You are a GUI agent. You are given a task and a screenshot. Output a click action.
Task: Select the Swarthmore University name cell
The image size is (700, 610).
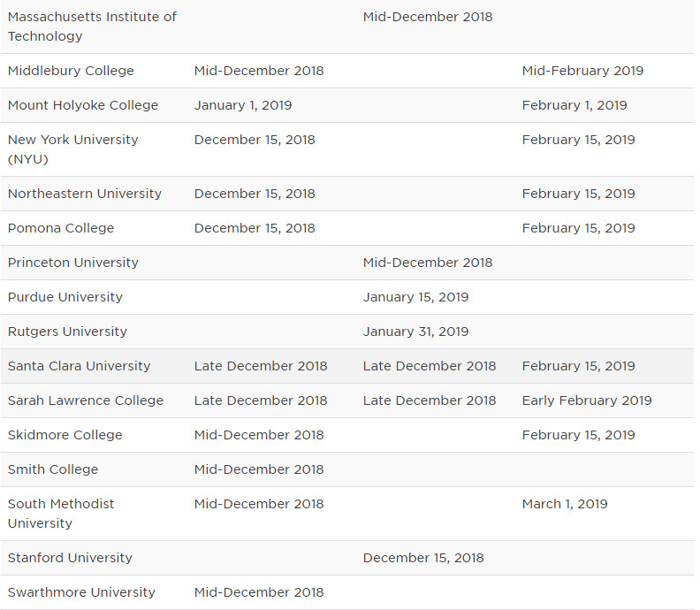click(81, 592)
